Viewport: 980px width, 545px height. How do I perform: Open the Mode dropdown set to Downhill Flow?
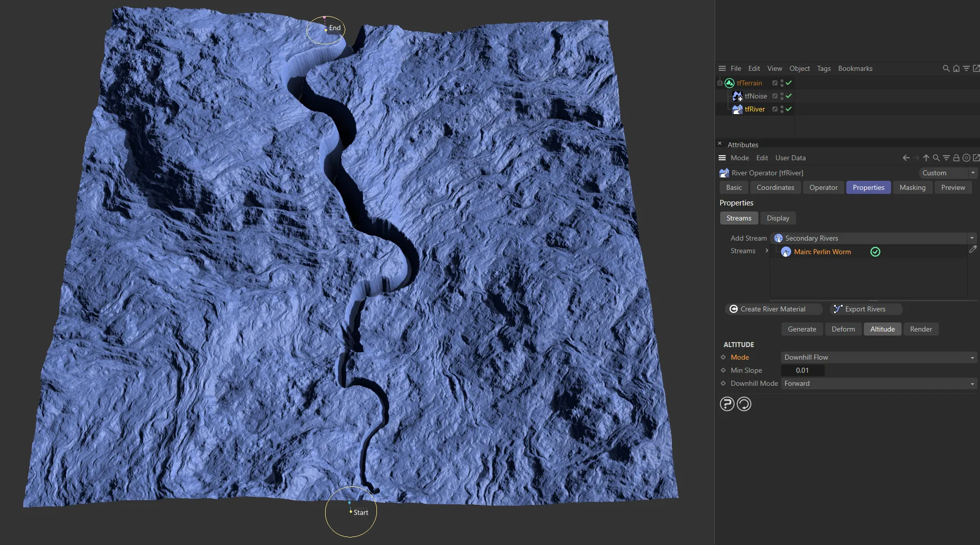pos(878,357)
